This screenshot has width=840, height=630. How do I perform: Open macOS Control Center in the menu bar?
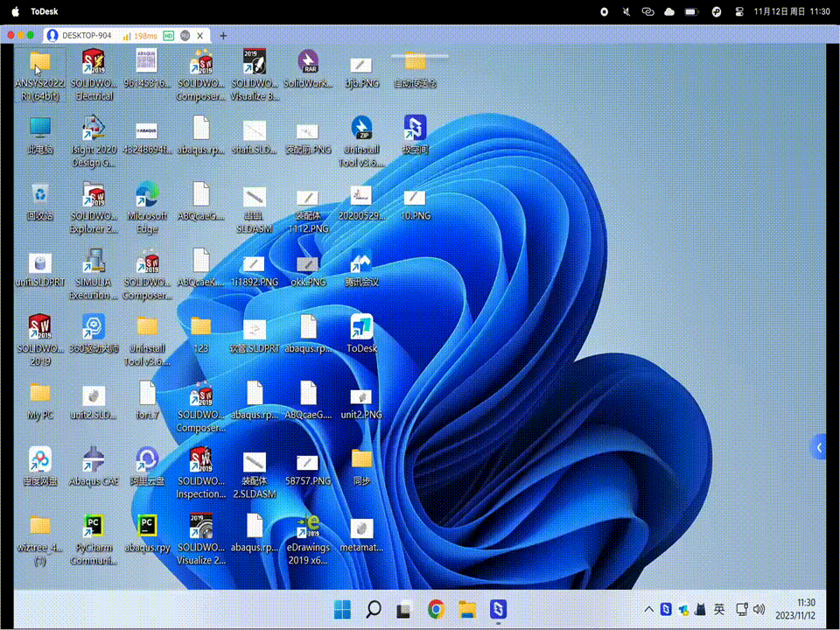738,11
